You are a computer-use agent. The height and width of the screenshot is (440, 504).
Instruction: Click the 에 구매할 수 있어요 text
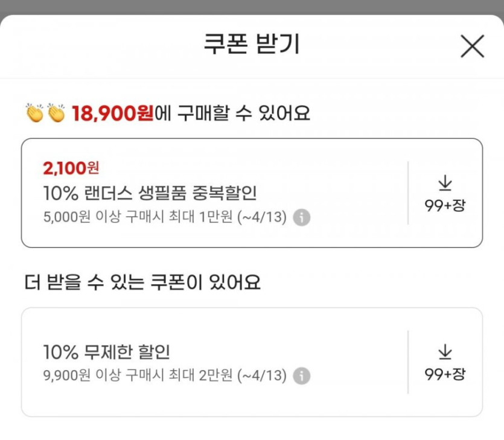point(233,113)
